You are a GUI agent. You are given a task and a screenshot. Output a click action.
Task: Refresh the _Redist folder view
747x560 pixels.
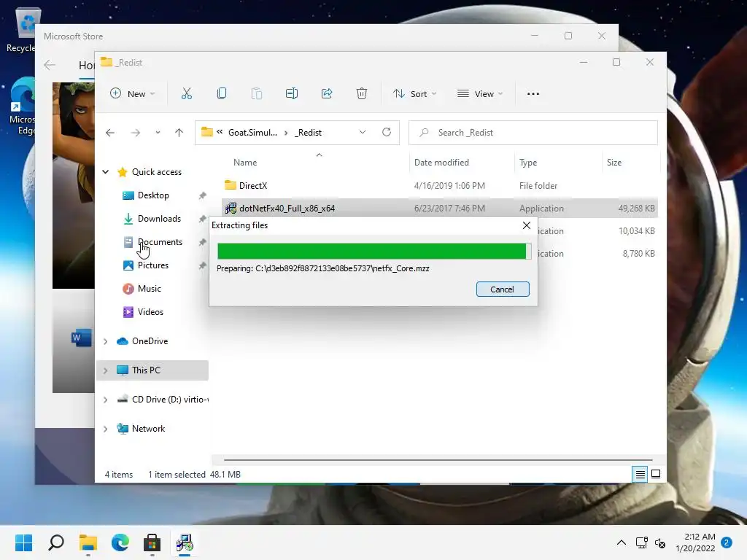[387, 133]
